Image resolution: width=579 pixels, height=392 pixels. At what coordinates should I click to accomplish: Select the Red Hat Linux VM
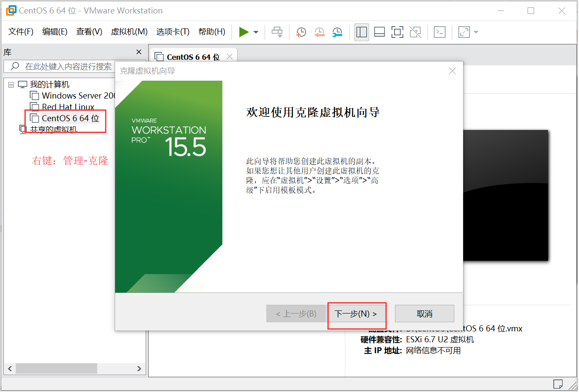(62, 107)
